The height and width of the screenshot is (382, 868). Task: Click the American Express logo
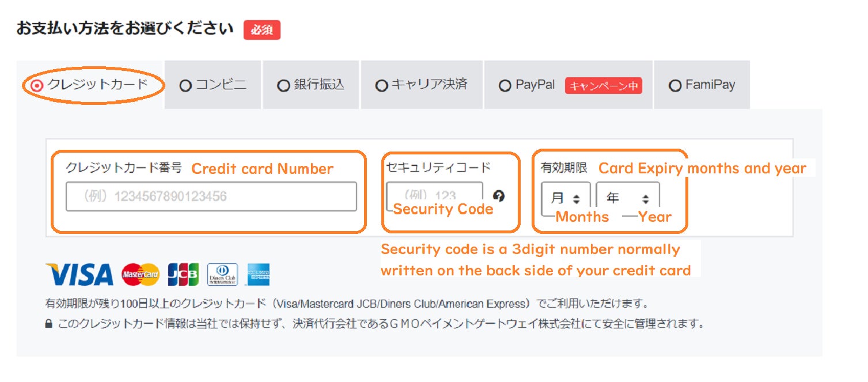(257, 275)
